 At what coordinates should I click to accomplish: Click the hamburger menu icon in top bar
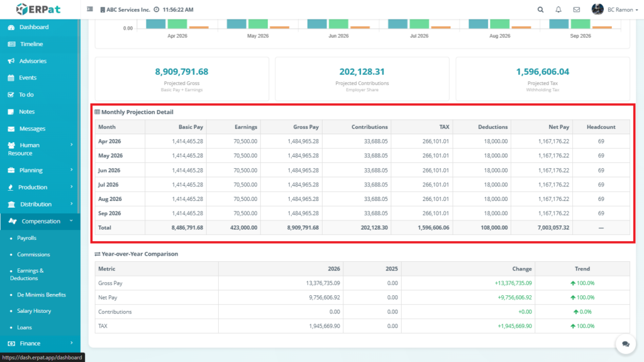coord(90,10)
